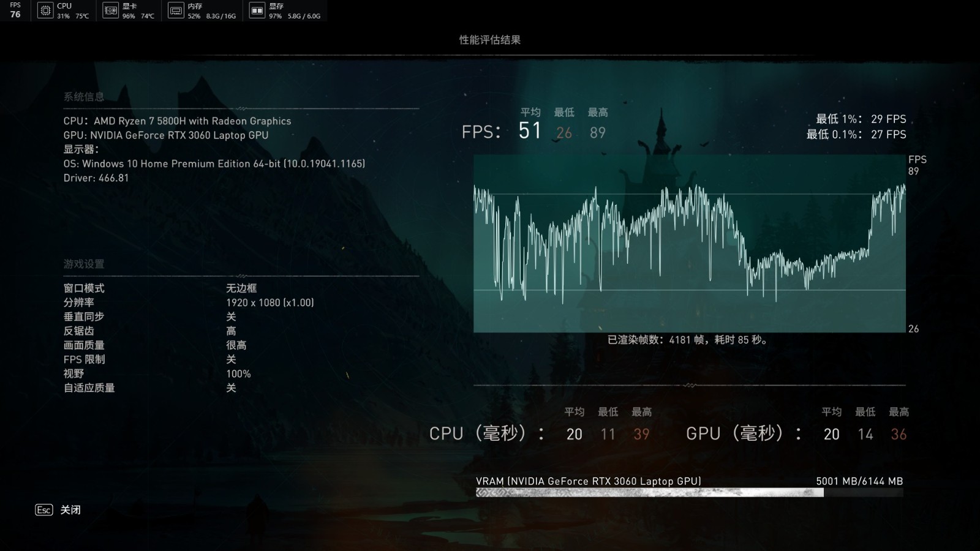Click the 系统信息 section heading
The width and height of the screenshot is (980, 551).
click(84, 97)
